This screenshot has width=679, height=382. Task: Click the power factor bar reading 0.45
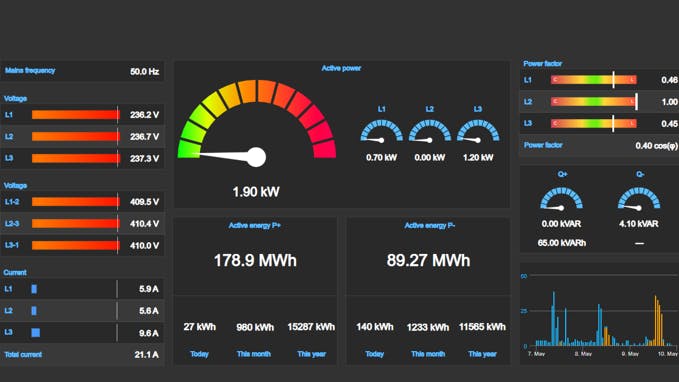tap(594, 123)
